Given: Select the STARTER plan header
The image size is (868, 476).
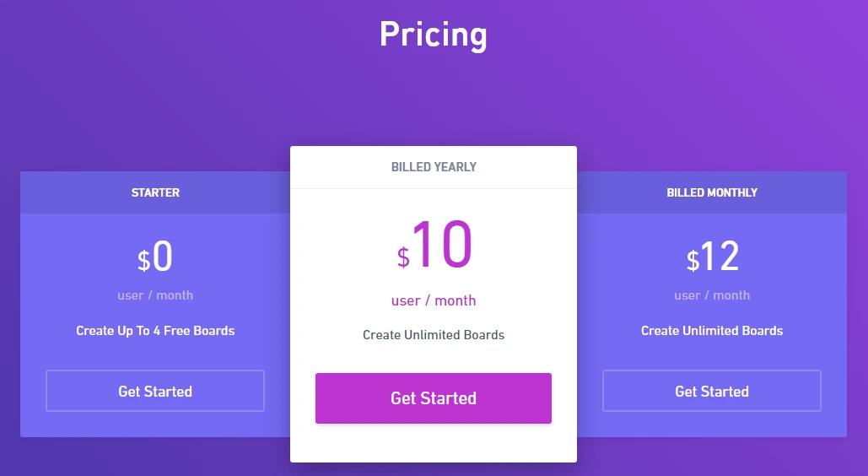Looking at the screenshot, I should [x=155, y=192].
